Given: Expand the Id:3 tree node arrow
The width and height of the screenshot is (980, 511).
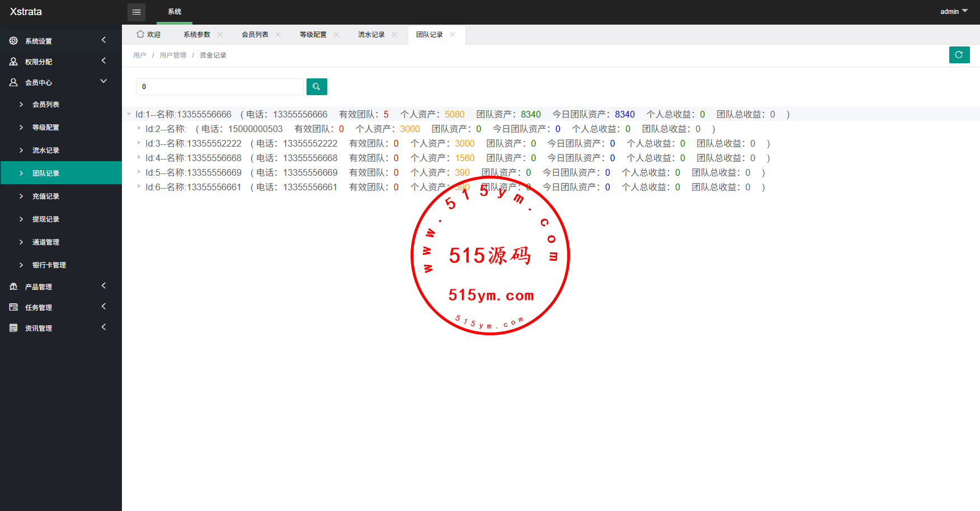Looking at the screenshot, I should [139, 143].
